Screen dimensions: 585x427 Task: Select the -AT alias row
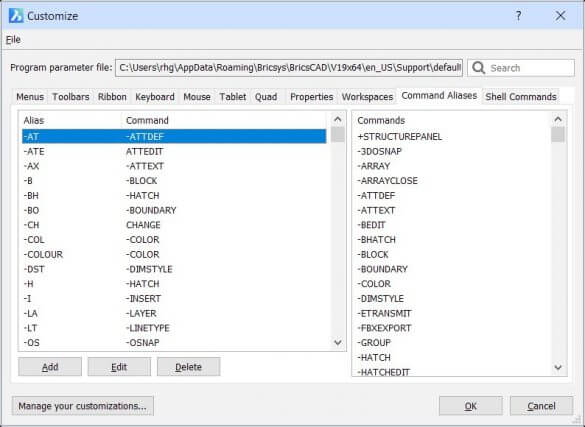(x=174, y=136)
